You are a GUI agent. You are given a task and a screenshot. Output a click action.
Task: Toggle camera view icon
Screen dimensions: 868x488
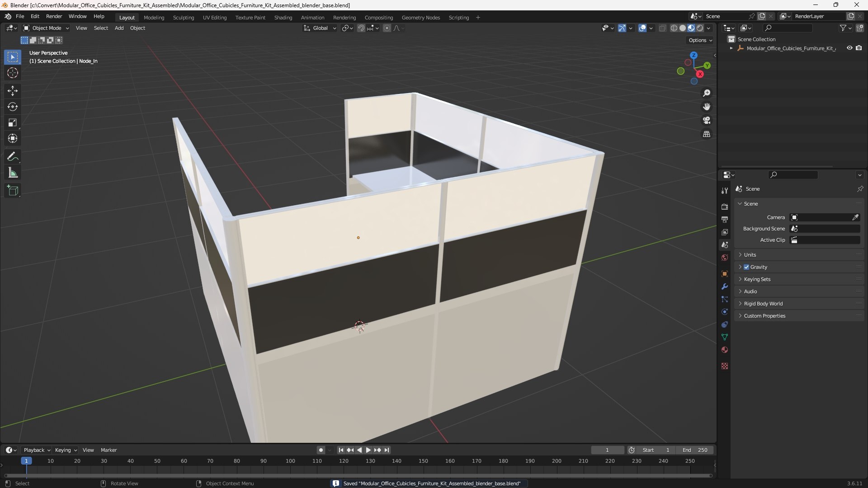click(x=707, y=120)
